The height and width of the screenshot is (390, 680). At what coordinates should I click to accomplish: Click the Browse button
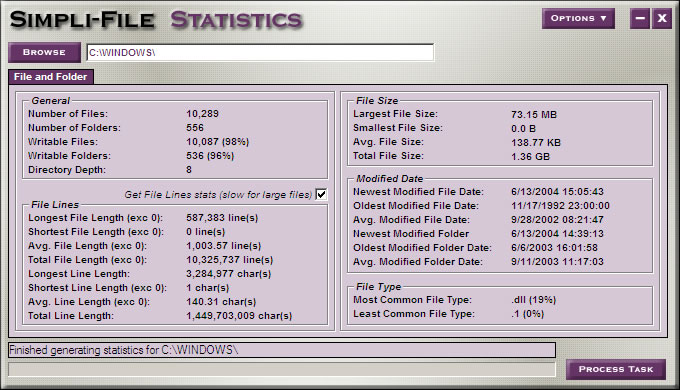coord(44,52)
